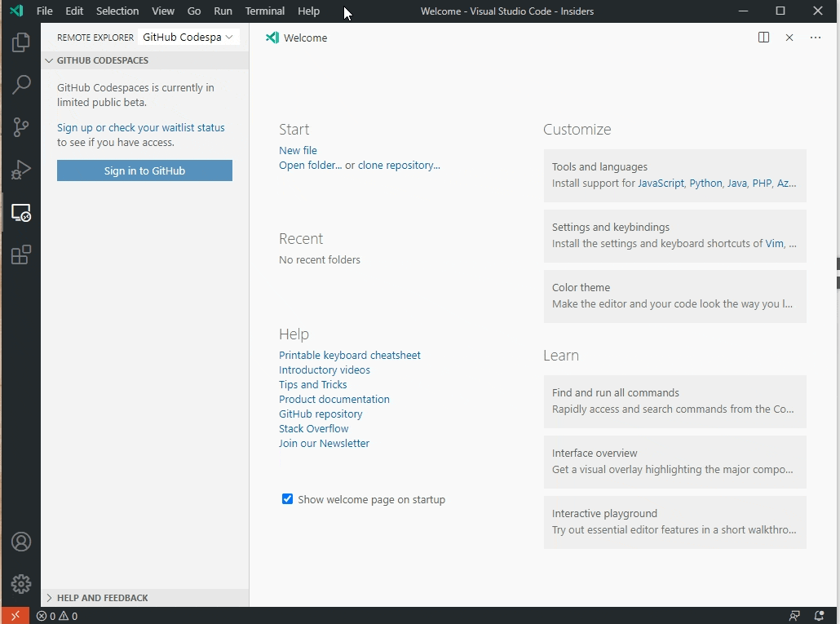The width and height of the screenshot is (840, 624).
Task: Click Sign up or check your waitlist status link
Action: (141, 127)
